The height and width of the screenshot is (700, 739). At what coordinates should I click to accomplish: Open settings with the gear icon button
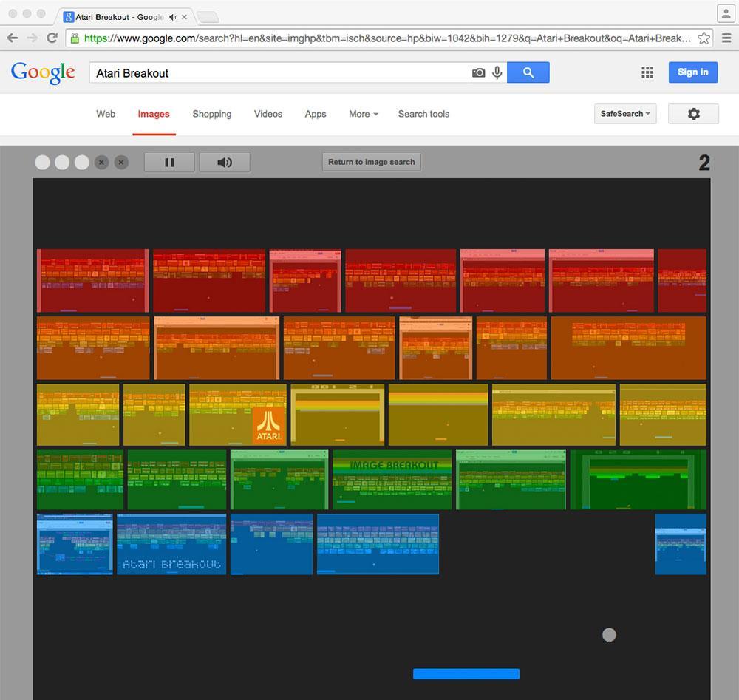pos(693,114)
